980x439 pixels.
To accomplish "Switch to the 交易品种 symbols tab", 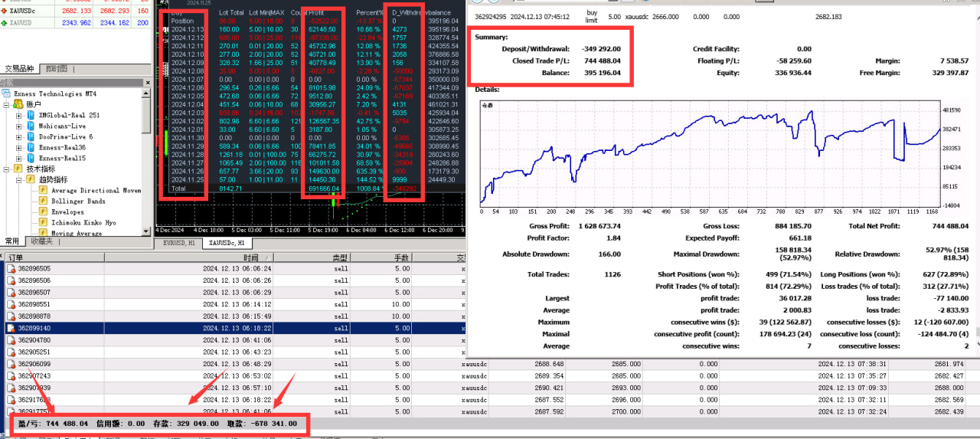I will click(x=21, y=69).
